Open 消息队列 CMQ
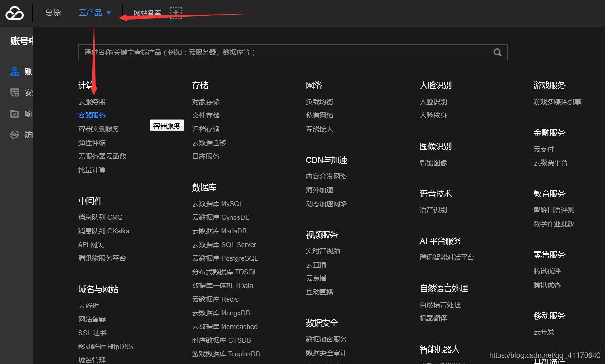605x364 pixels. click(x=101, y=217)
